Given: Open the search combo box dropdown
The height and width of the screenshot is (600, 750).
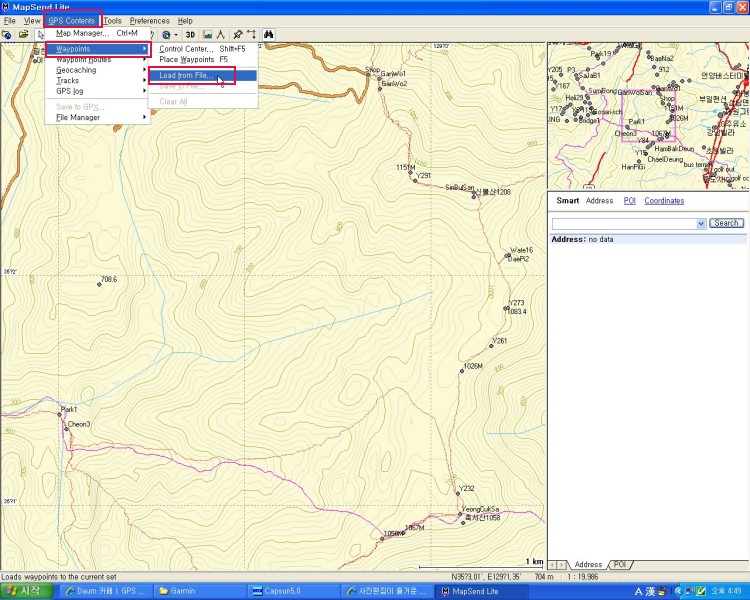Looking at the screenshot, I should [x=701, y=223].
